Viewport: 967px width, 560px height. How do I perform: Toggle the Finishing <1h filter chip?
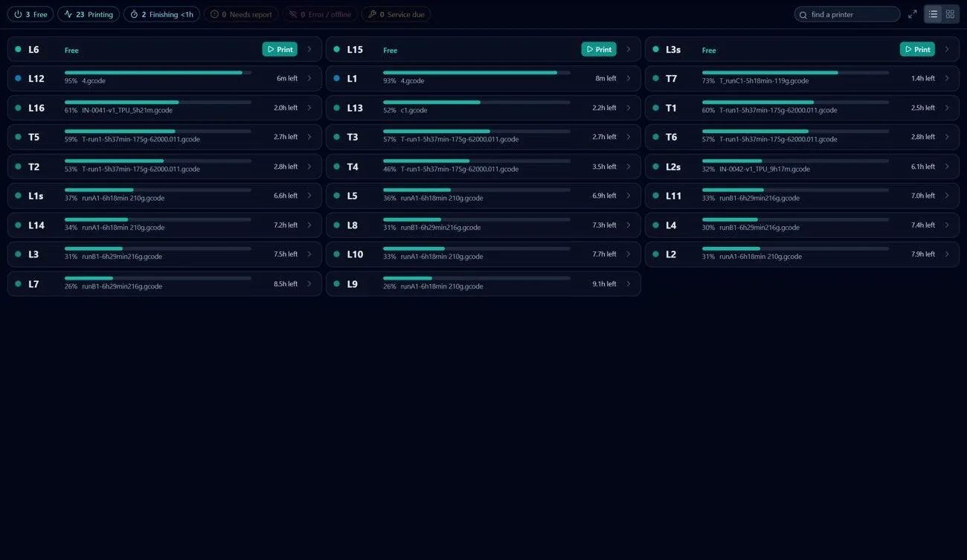click(161, 14)
